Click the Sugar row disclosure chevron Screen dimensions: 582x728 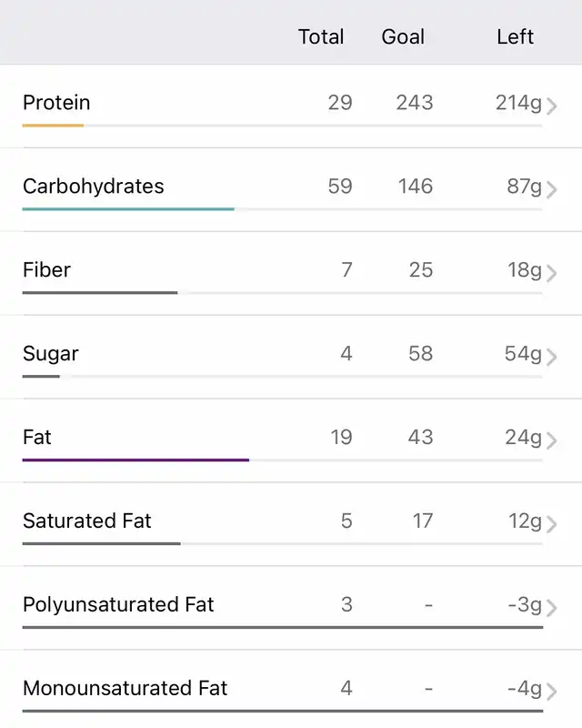[552, 357]
